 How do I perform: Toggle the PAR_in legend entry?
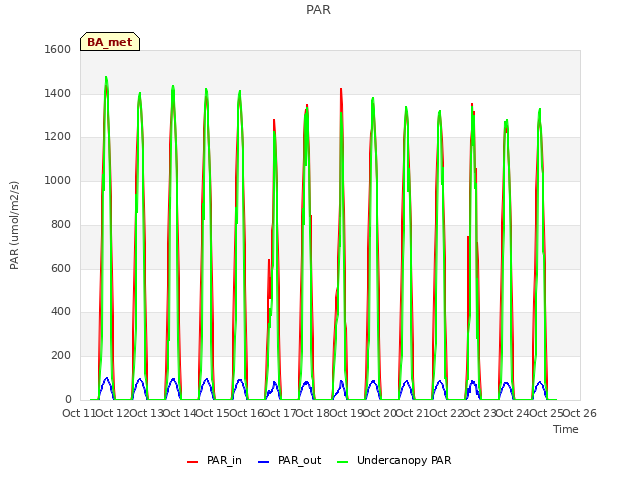pos(214,460)
